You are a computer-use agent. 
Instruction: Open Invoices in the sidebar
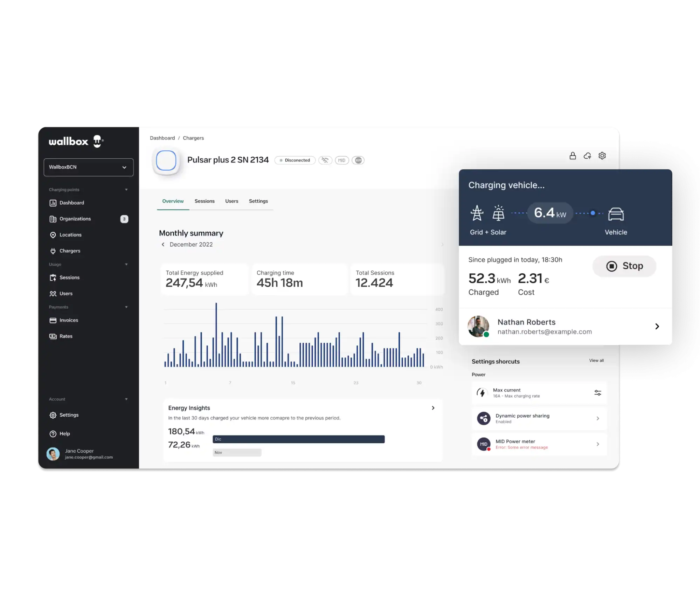tap(69, 320)
